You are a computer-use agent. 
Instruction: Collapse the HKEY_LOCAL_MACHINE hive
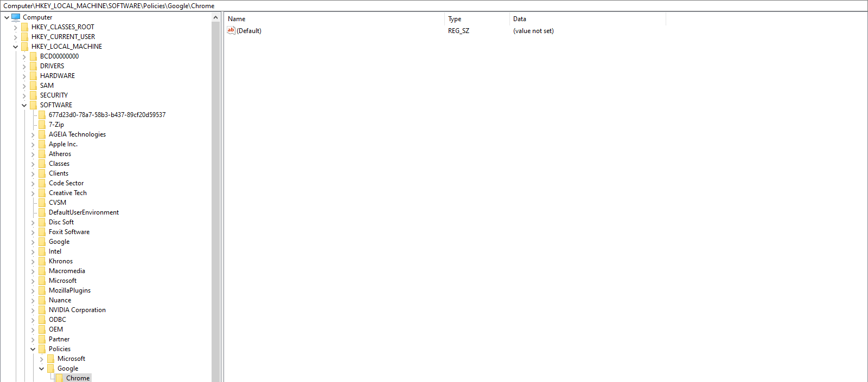(15, 47)
